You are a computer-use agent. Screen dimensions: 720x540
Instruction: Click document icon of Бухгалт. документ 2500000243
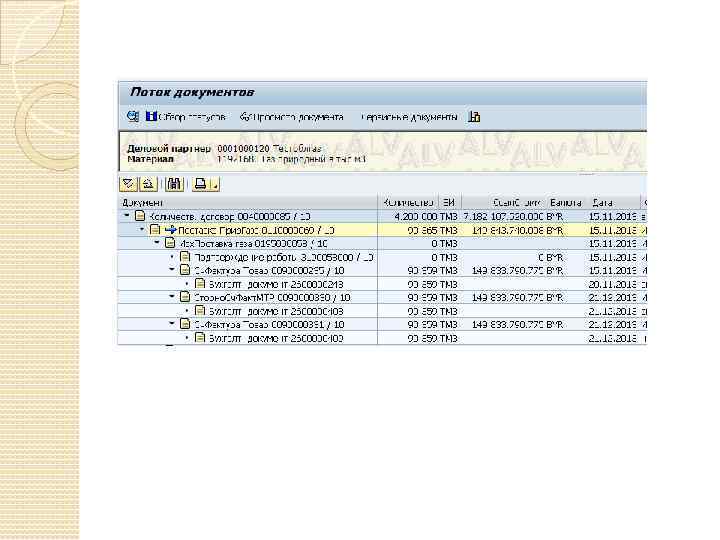(200, 283)
